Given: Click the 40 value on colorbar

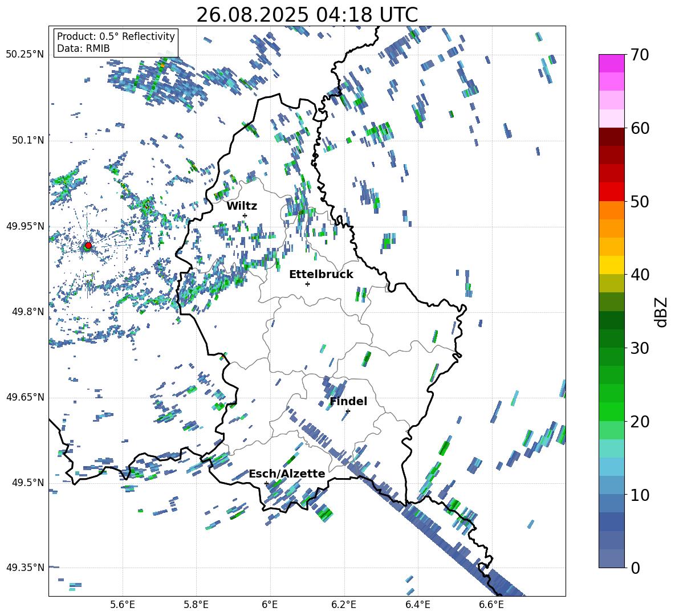Looking at the screenshot, I should pyautogui.click(x=640, y=275).
